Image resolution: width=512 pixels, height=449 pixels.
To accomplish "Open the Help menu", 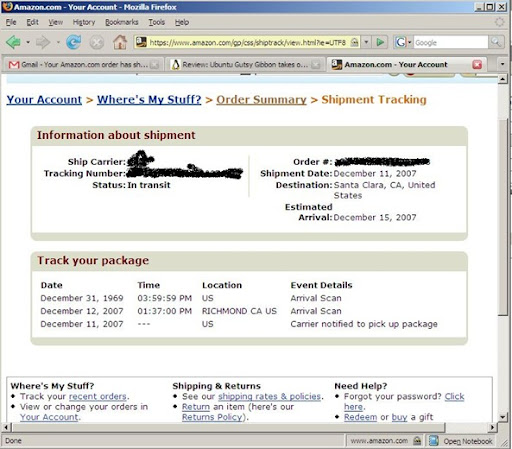I will coord(182,22).
